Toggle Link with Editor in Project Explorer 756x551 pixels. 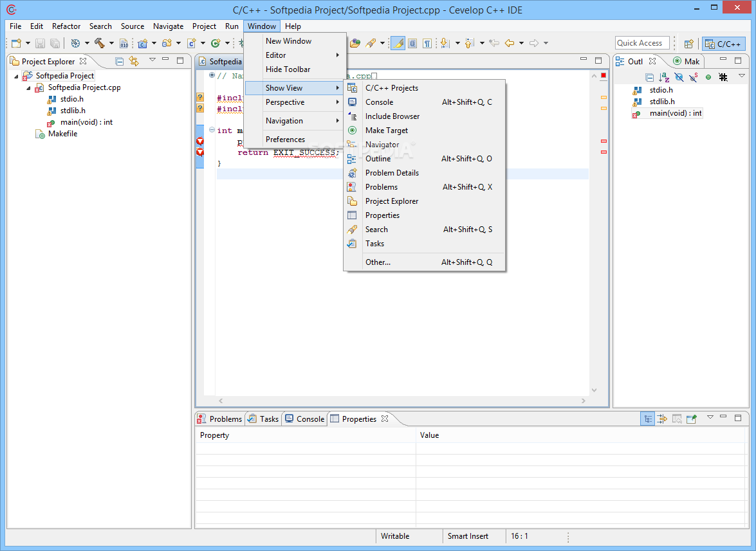click(134, 61)
